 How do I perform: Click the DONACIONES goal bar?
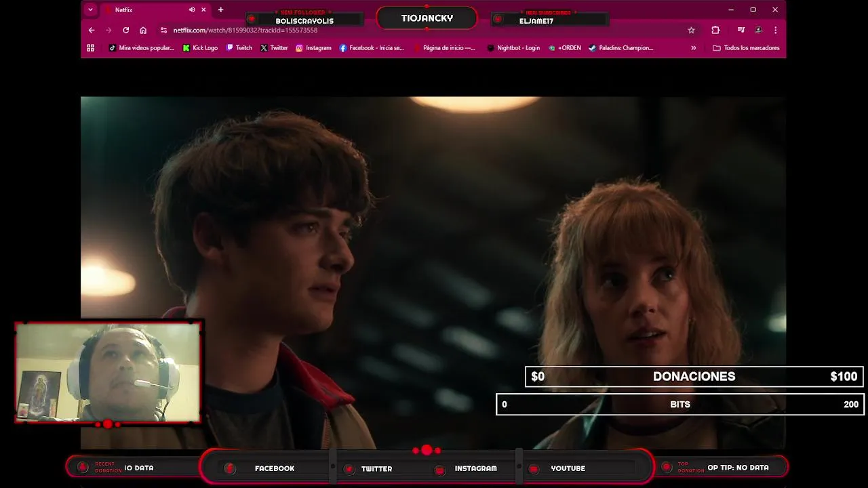click(x=694, y=377)
